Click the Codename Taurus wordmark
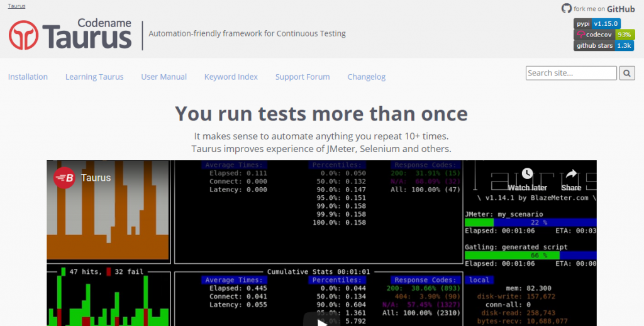The image size is (644, 326). coord(87,34)
